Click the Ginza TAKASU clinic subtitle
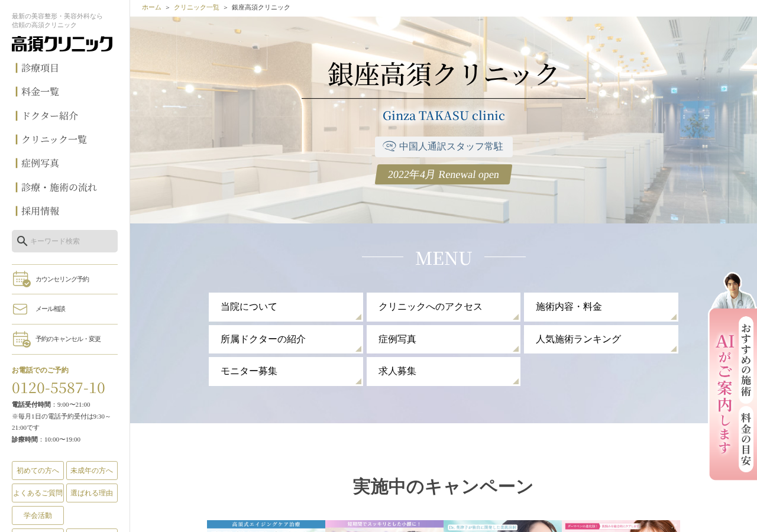757x532 pixels. pyautogui.click(x=444, y=115)
